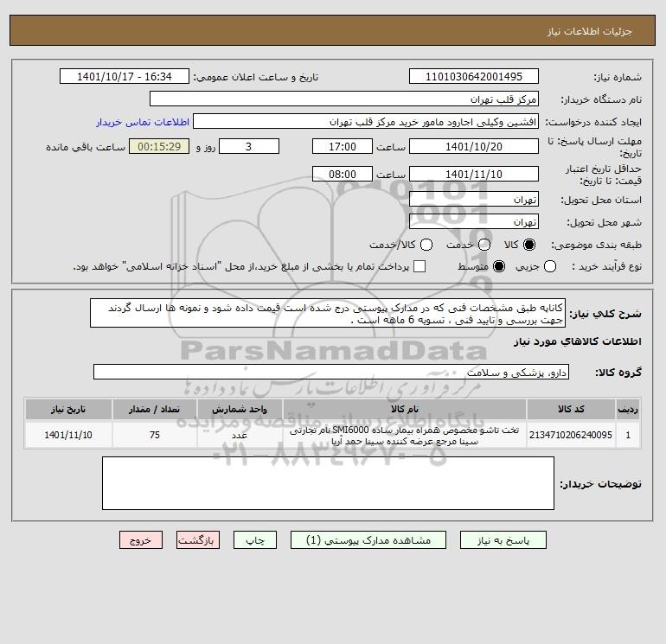This screenshot has height=644, width=666.
Task: Select the جزیی purchase type radio
Action: point(550,266)
